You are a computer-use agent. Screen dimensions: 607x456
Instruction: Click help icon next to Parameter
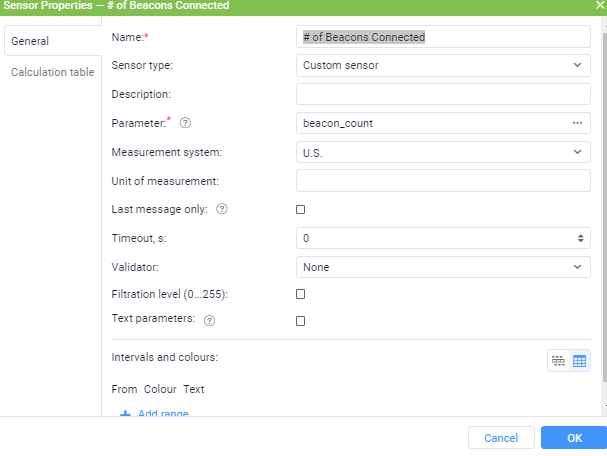pos(185,123)
